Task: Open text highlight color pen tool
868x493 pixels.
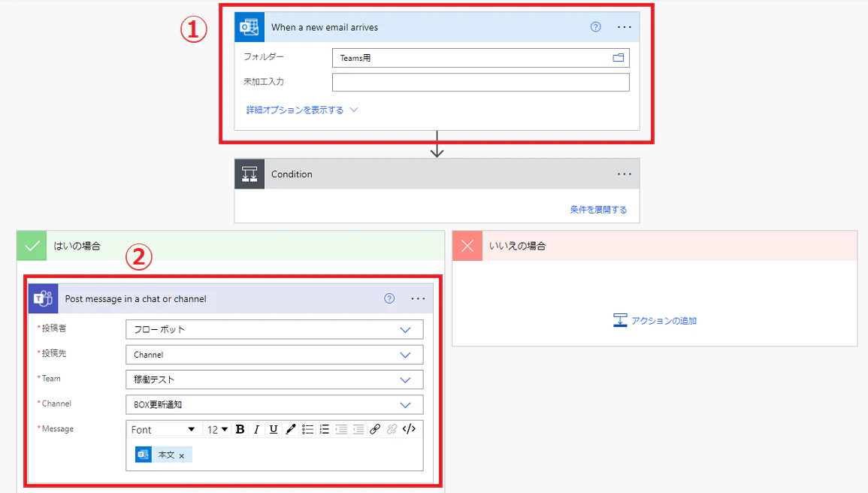Action: 291,429
